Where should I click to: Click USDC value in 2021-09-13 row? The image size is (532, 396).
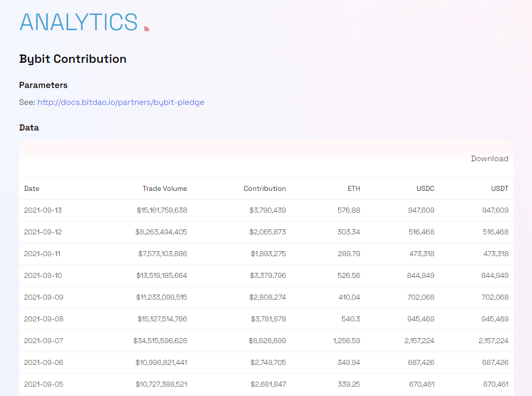tap(421, 211)
